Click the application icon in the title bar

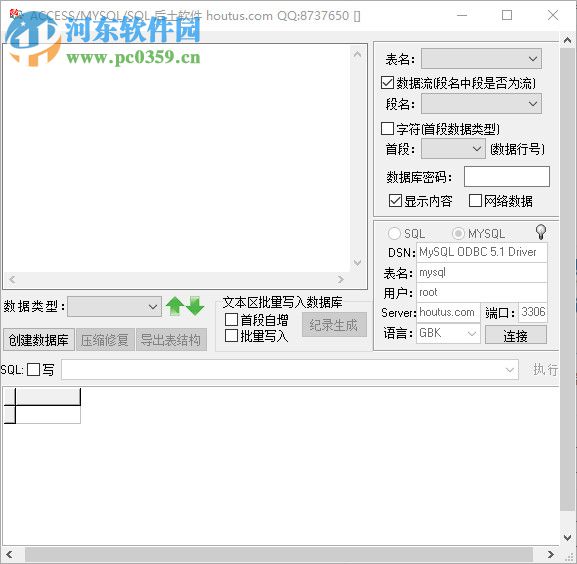click(15, 15)
